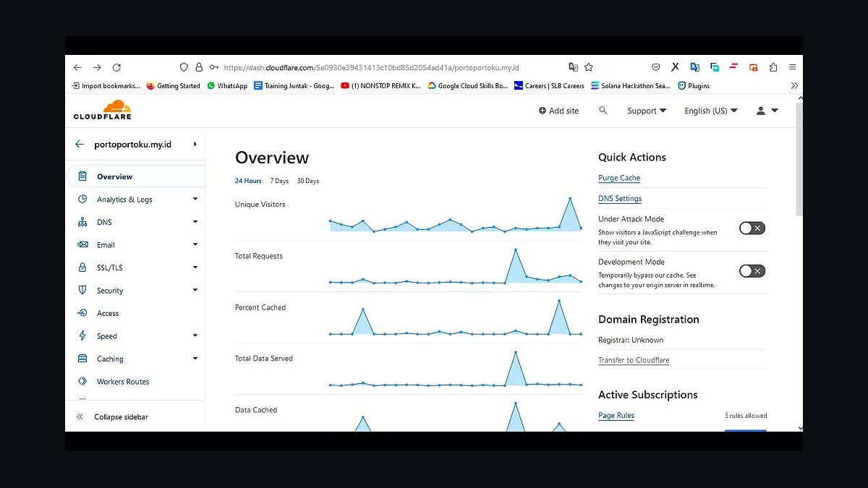The image size is (868, 488).
Task: Open the WhatsApp bookmark
Action: (227, 85)
